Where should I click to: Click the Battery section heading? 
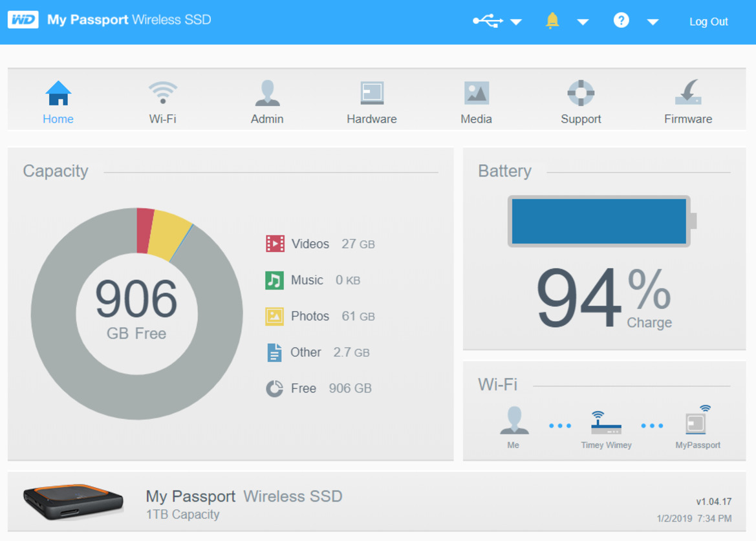505,171
